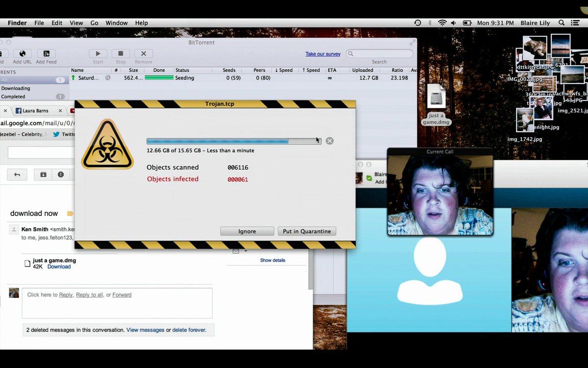Click the green arrow status icon on Saturd... torrent
The image size is (588, 368).
tap(73, 78)
